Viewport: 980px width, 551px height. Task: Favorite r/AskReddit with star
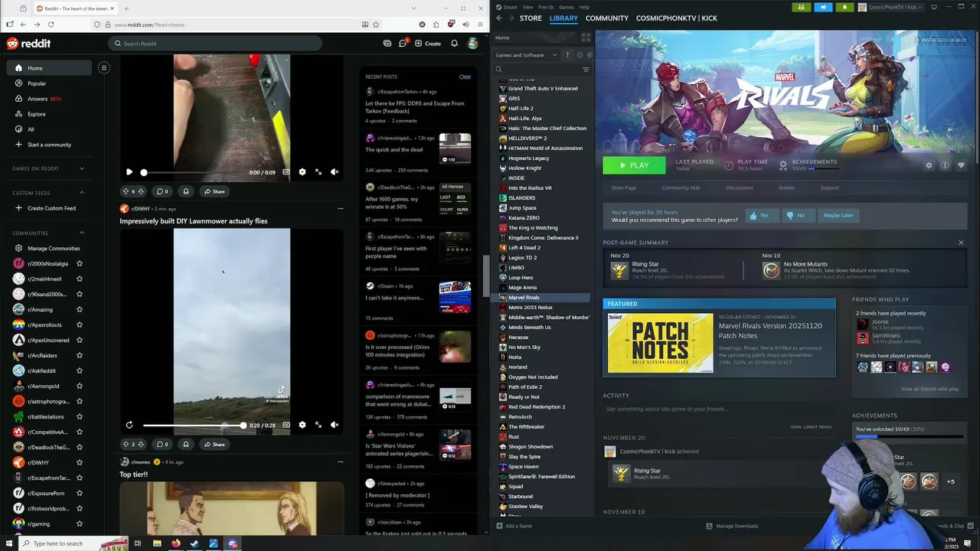(80, 370)
